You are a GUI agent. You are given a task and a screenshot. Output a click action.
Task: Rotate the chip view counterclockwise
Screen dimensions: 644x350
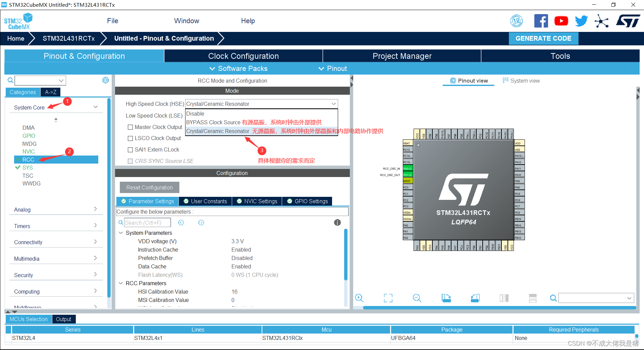475,298
